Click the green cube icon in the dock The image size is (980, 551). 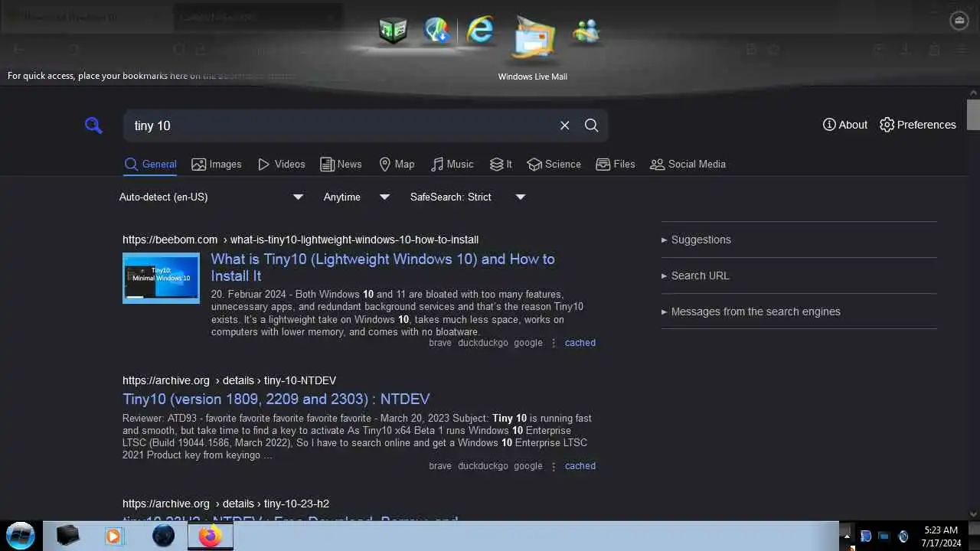tap(393, 31)
